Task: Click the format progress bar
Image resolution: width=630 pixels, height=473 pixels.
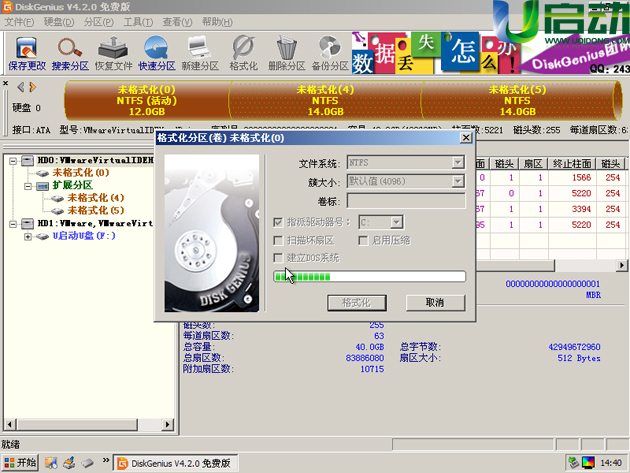Action: coord(369,276)
